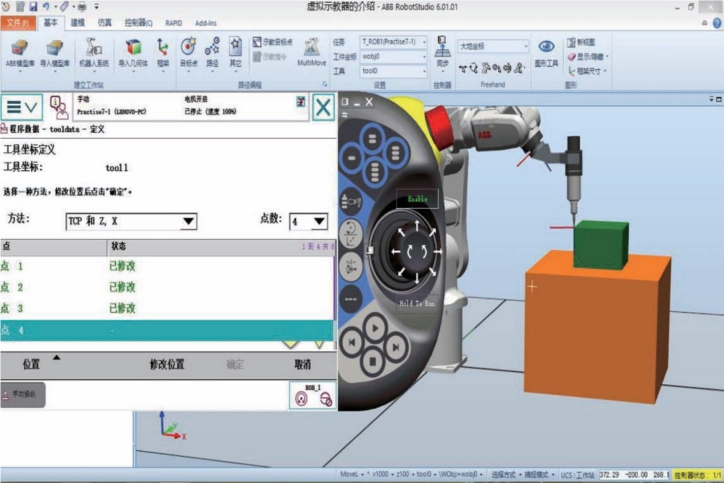Click the 图形工具 graphics tools eye icon
724x483 pixels.
(546, 52)
